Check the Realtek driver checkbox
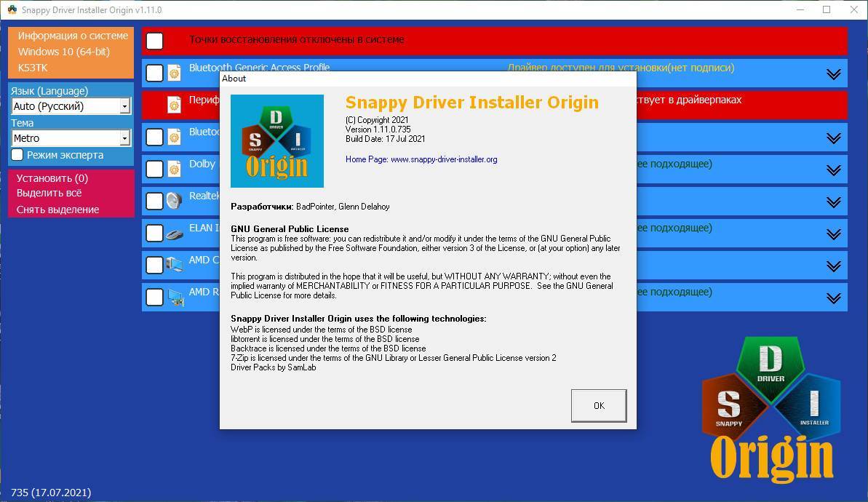 pos(154,201)
